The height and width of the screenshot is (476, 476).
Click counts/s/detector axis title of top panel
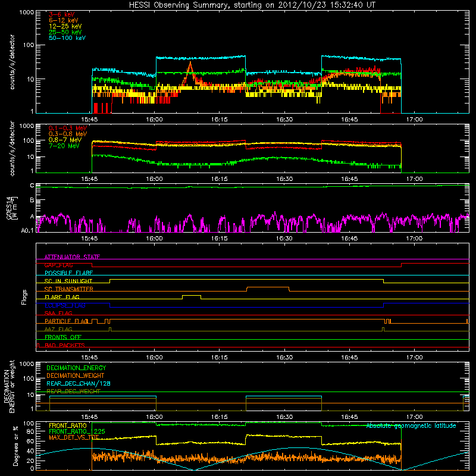click(12, 62)
